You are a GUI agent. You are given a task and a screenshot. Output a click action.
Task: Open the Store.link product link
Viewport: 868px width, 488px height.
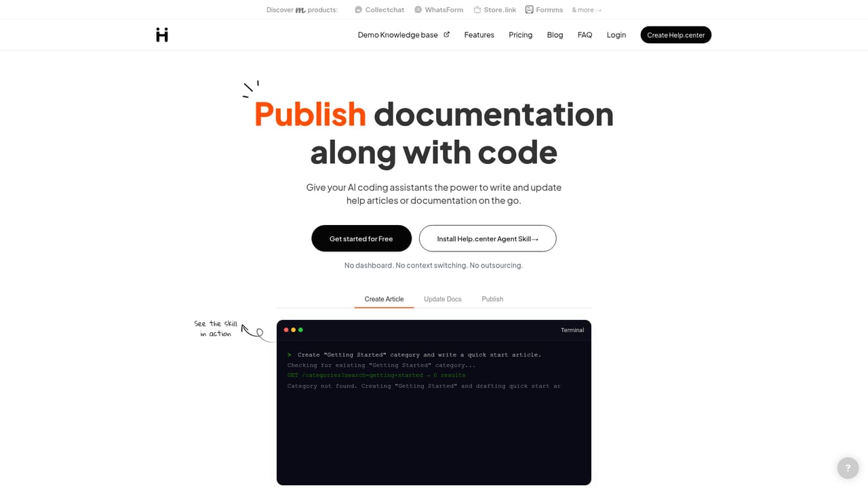tap(494, 9)
